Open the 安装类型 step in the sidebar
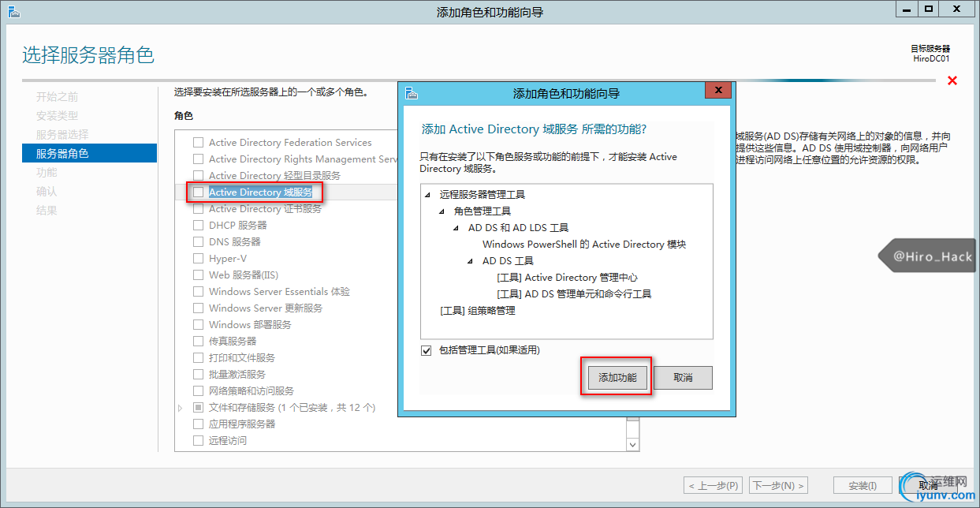 57,116
